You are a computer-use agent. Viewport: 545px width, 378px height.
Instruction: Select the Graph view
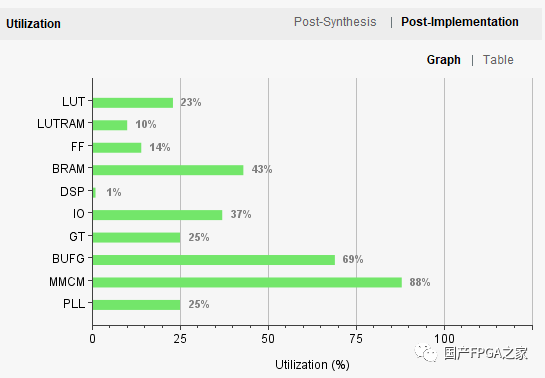[444, 60]
